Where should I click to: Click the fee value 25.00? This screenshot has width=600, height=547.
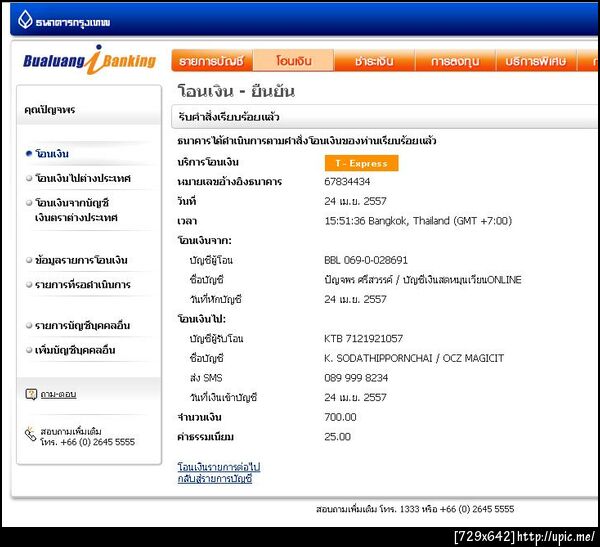[x=337, y=437]
